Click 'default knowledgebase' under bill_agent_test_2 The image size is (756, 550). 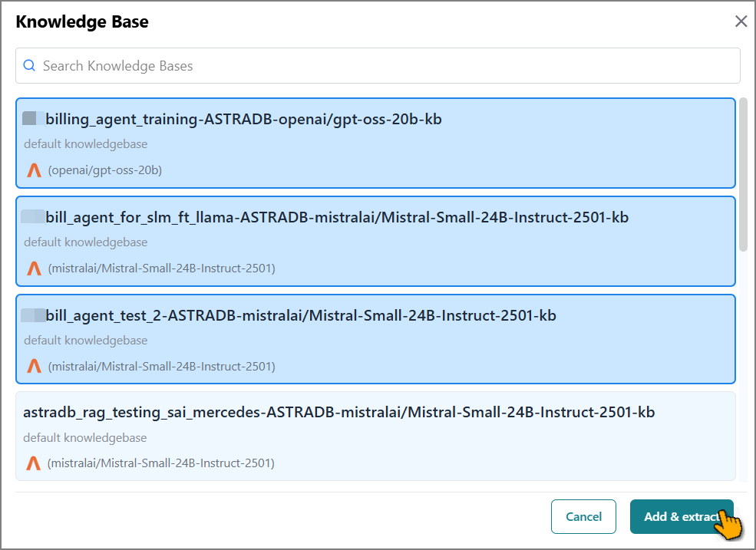(x=86, y=341)
